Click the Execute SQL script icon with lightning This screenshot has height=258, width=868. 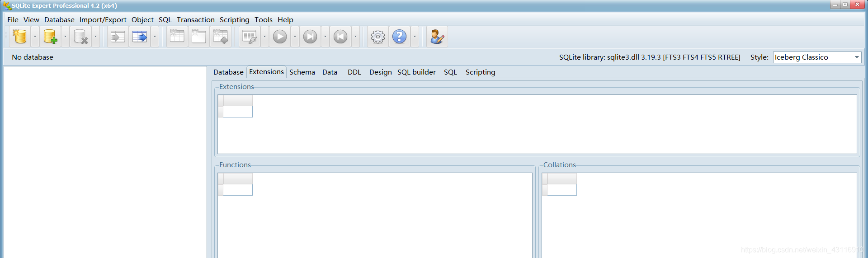(250, 37)
